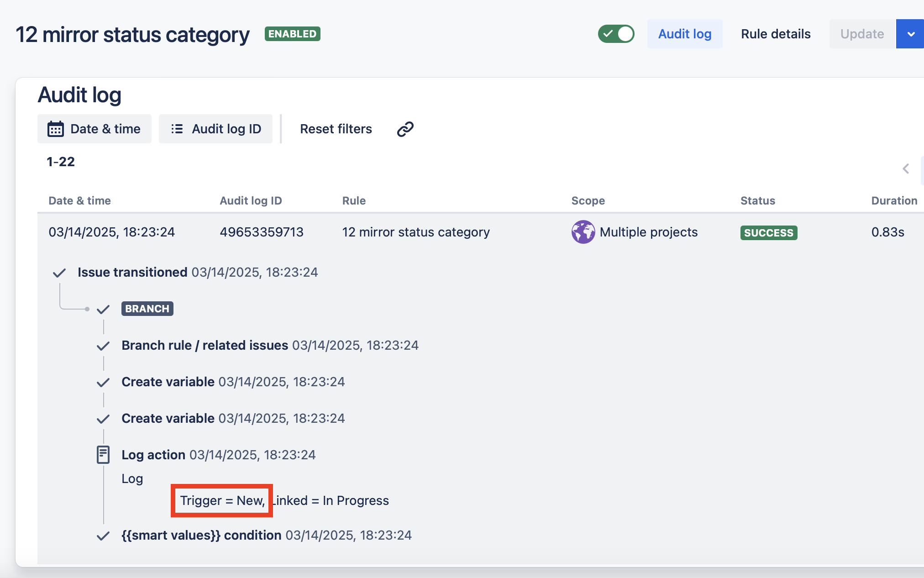Screen dimensions: 924x578
Task: Click the SUCCESS status badge
Action: point(769,233)
